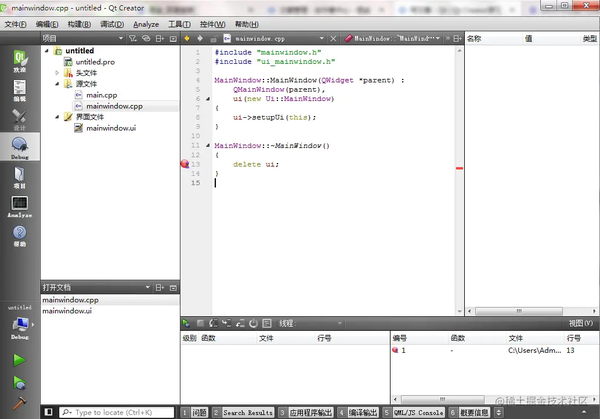Click the green Run button
Viewport: 600px width, 419px height.
[19, 360]
